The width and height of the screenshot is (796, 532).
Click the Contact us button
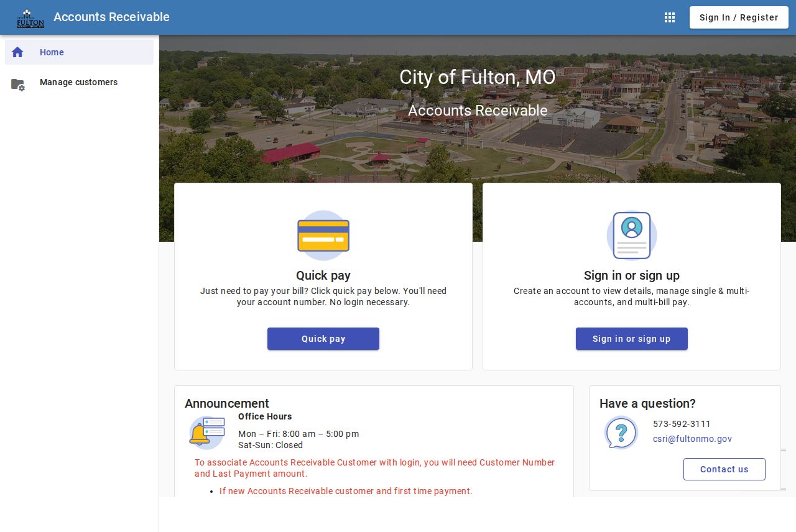point(724,469)
